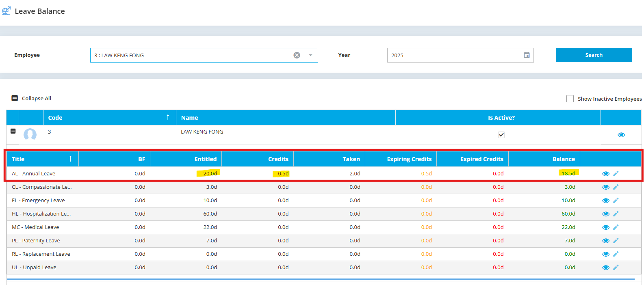Click the Search button
Viewport: 644px width, 285px height.
pyautogui.click(x=594, y=55)
